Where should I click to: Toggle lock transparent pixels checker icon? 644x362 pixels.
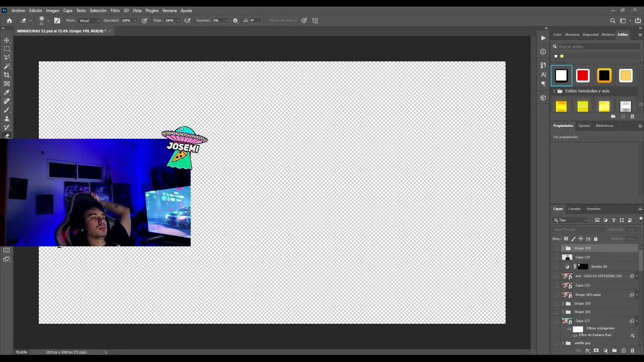566,239
